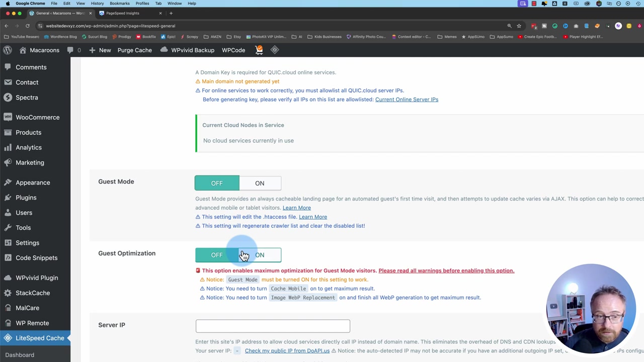Open the YouTube Research bookmarks folder
This screenshot has height=362, width=644.
click(22, 37)
